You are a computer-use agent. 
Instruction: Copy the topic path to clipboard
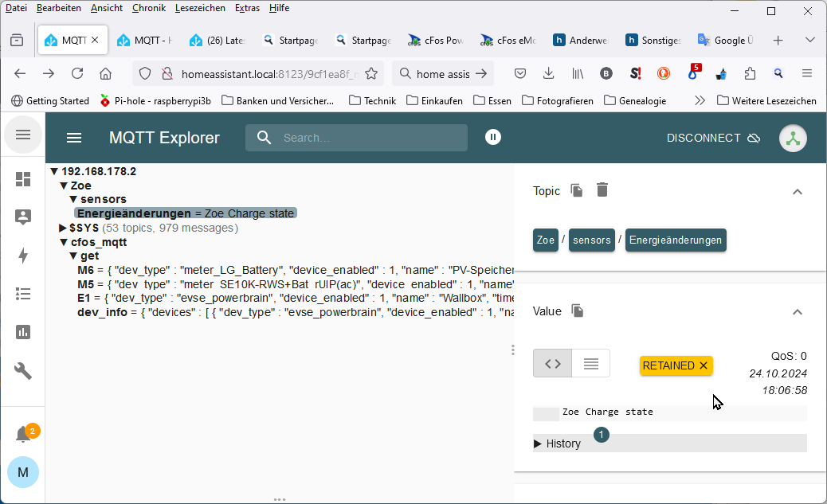(x=577, y=190)
